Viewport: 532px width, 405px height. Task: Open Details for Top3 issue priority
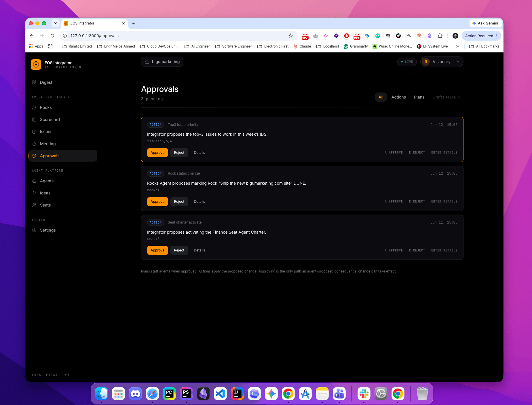199,153
